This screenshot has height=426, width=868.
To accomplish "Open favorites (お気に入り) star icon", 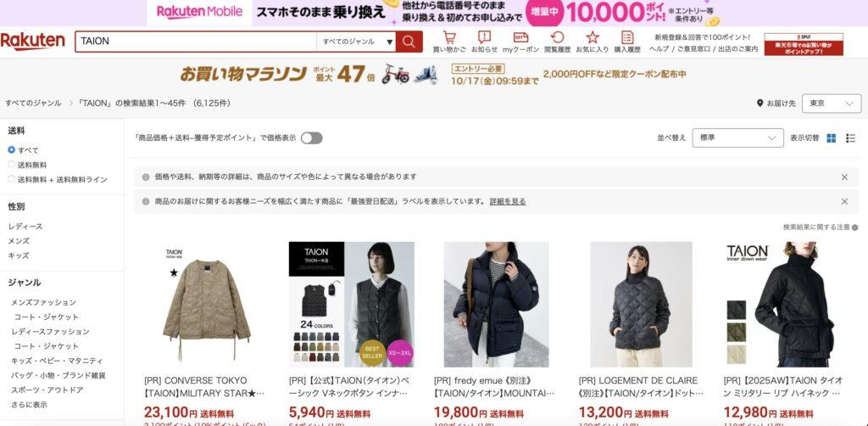I will pyautogui.click(x=593, y=42).
